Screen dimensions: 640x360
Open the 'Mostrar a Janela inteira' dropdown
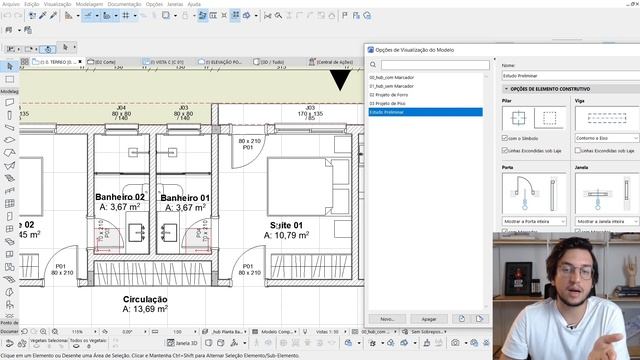pyautogui.click(x=607, y=221)
